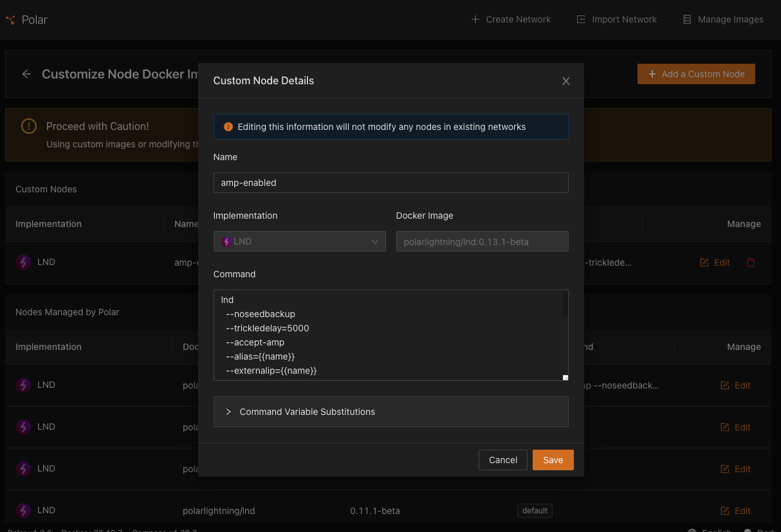Click the pencil icon in the 0.11.1-beta row
Viewport: 781px width, 532px height.
coord(725,511)
